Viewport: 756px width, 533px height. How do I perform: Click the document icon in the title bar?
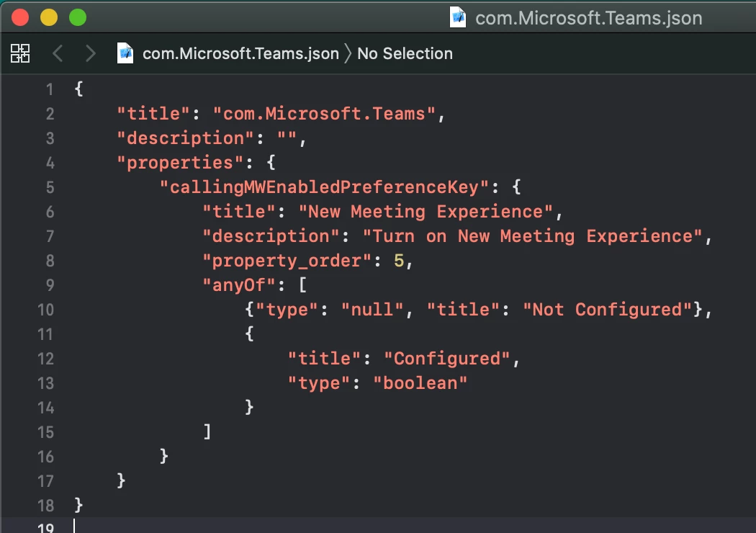pos(457,17)
